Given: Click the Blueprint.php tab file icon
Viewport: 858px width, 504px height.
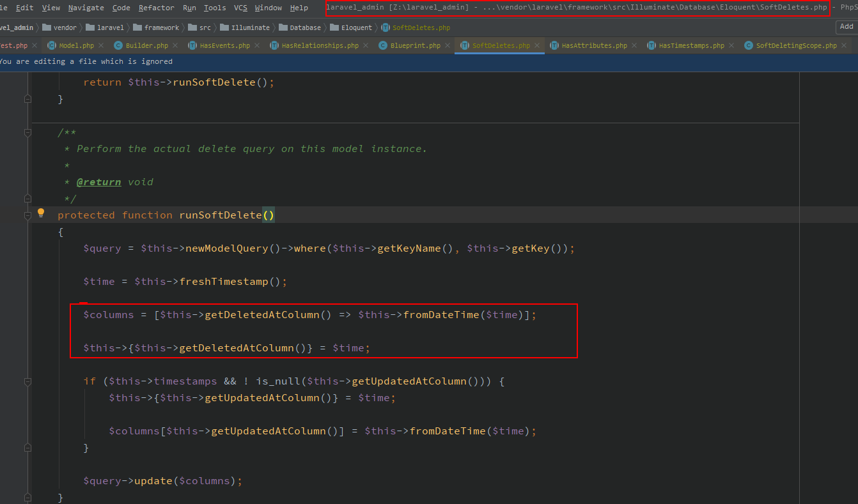Looking at the screenshot, I should pos(383,46).
